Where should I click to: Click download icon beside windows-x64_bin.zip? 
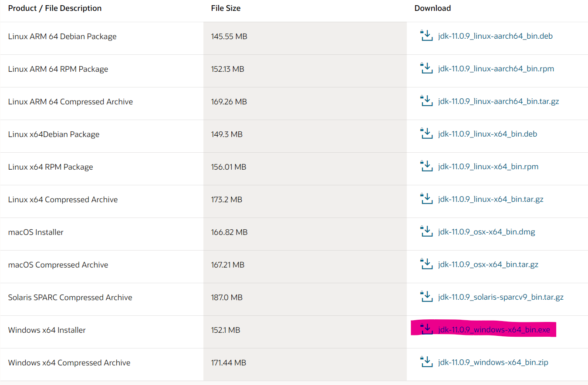click(x=426, y=362)
